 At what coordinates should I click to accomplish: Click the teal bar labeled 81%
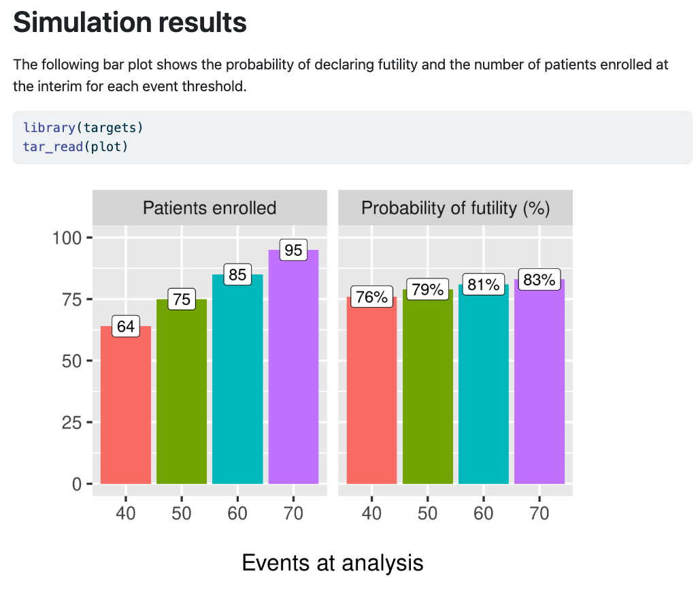pos(484,384)
